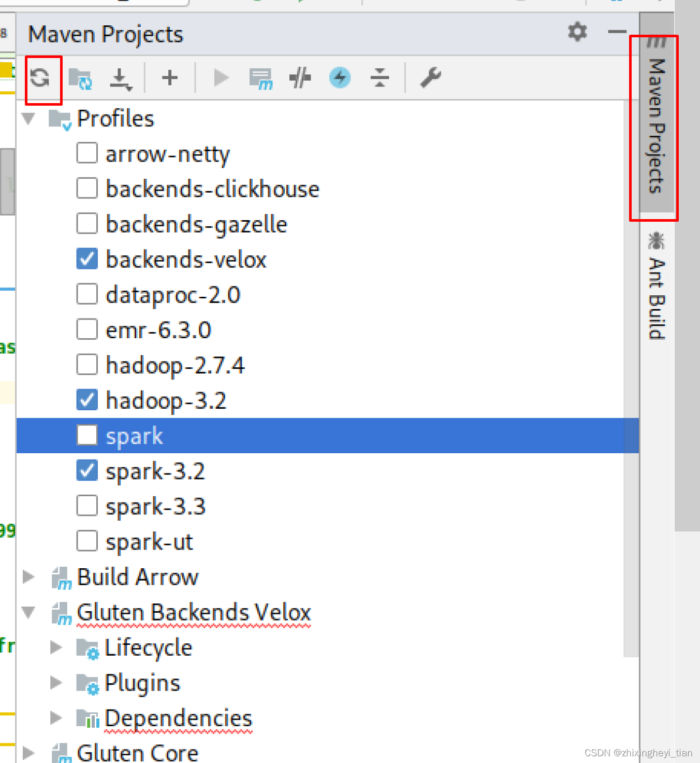Select the Gluten Core label
Viewport: 700px width, 763px height.
tap(138, 753)
